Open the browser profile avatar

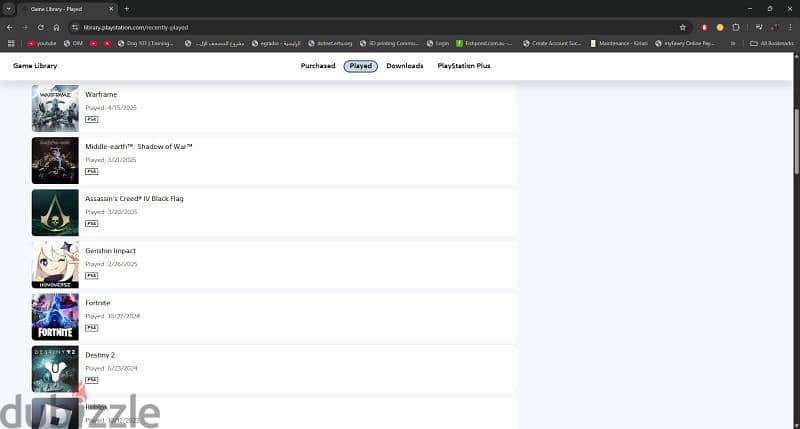(775, 28)
